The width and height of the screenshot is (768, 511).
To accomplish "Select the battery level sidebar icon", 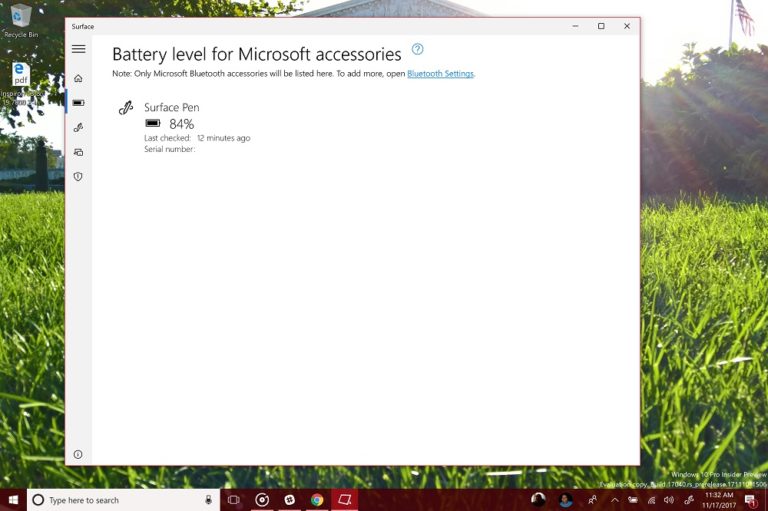I will 78,103.
